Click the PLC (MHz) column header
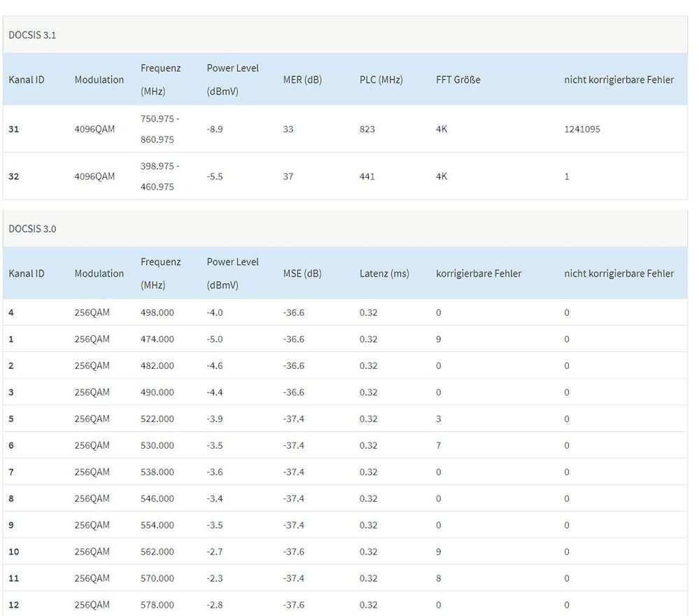The width and height of the screenshot is (699, 616). (381, 80)
